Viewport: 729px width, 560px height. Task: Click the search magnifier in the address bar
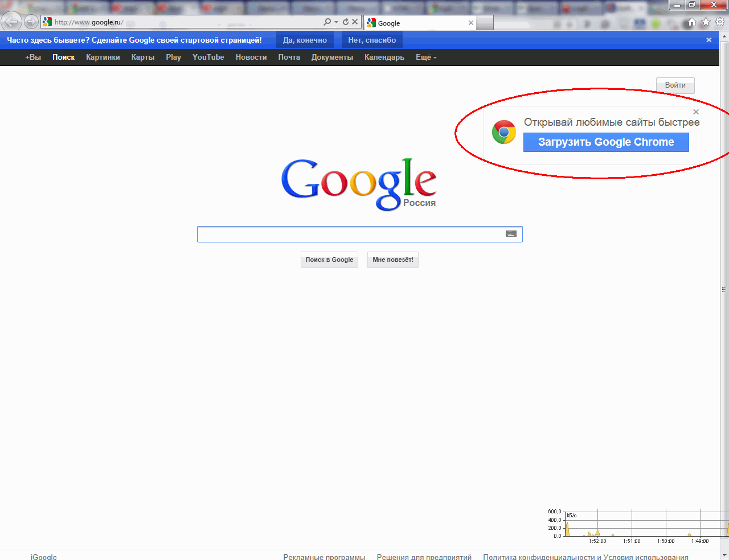[x=327, y=22]
